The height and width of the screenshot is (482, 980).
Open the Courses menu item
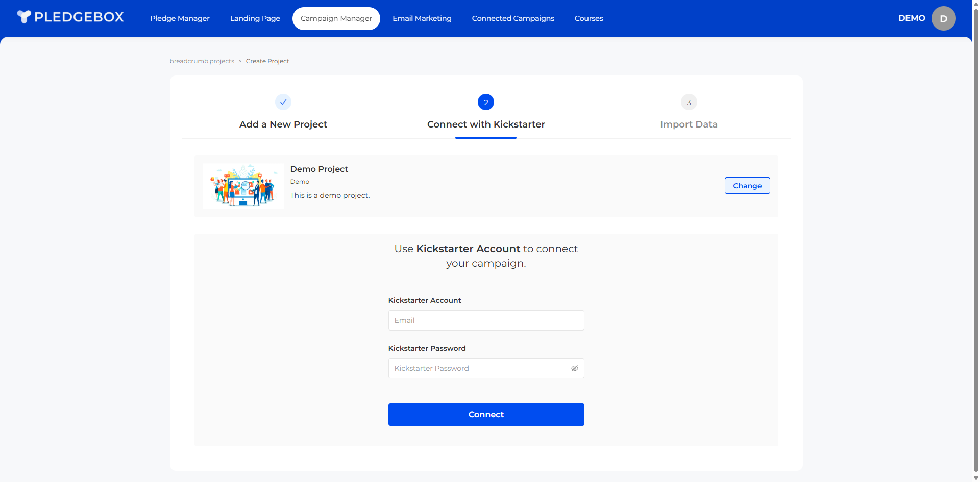click(x=589, y=18)
